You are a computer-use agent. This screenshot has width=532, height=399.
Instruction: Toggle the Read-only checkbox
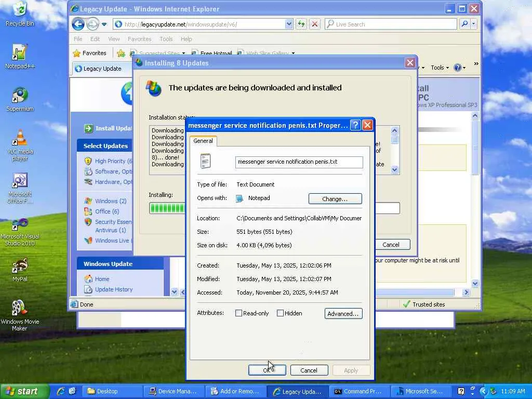[238, 313]
